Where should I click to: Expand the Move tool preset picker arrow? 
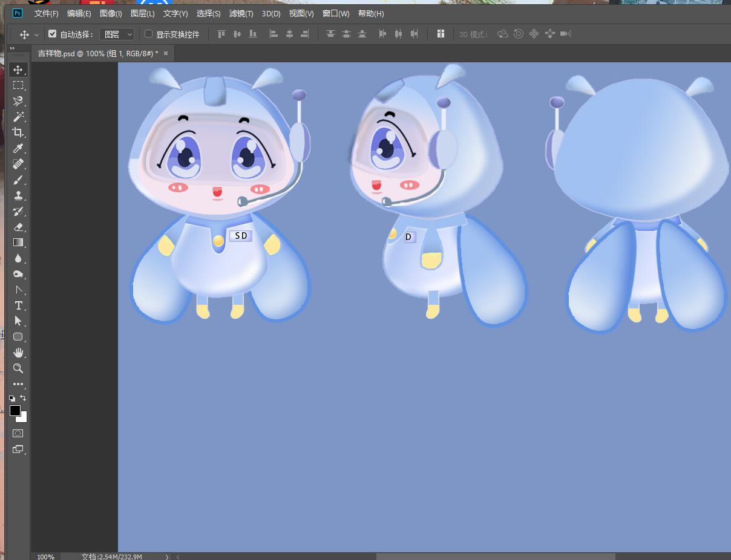(x=36, y=34)
